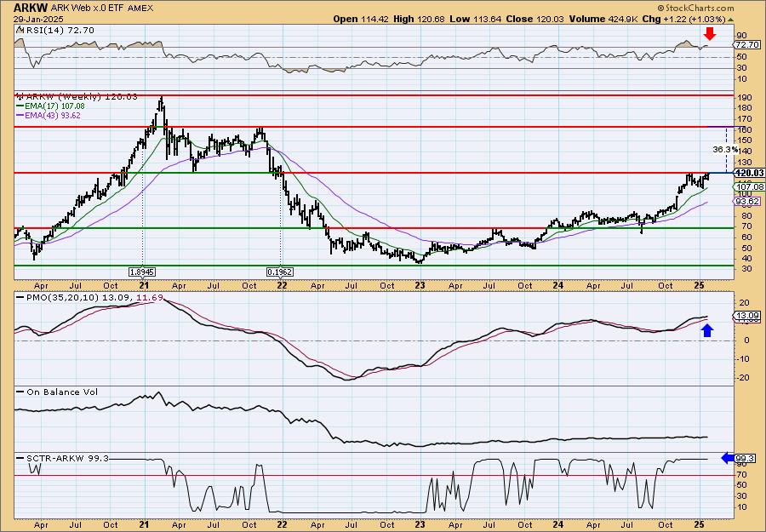Click the 21 year label below the price panel
This screenshot has height=532, width=766.
(143, 285)
